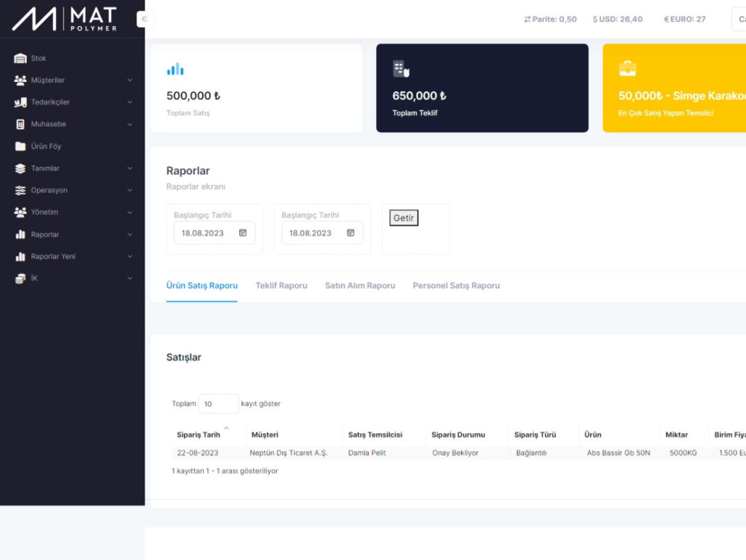
Task: Expand the Yönetim menu chevron
Action: pos(130,212)
